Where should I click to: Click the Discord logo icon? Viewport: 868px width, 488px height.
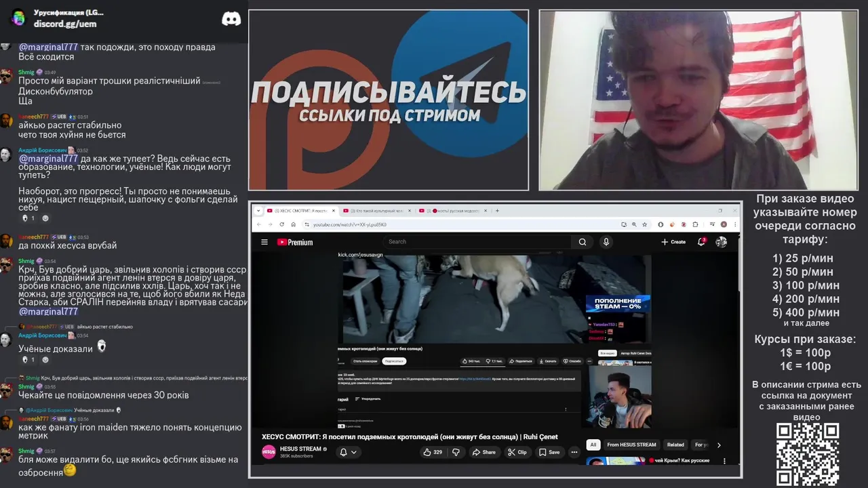pos(231,19)
